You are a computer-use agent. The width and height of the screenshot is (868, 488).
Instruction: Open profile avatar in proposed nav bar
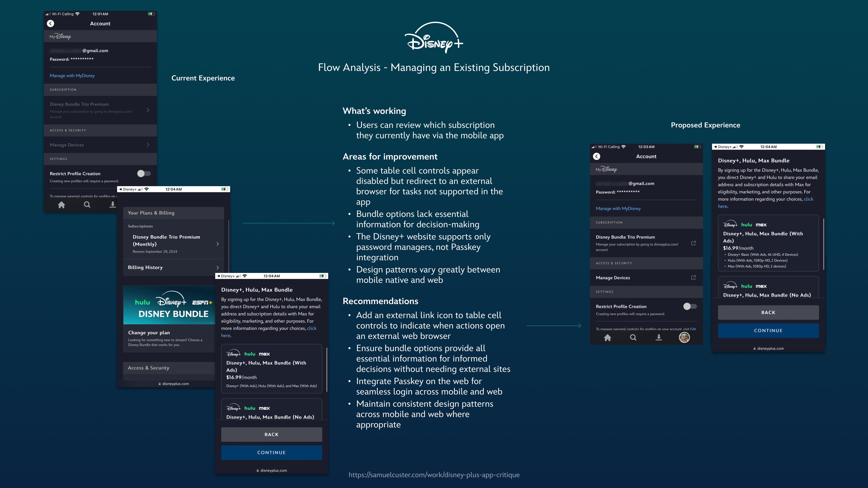(684, 337)
